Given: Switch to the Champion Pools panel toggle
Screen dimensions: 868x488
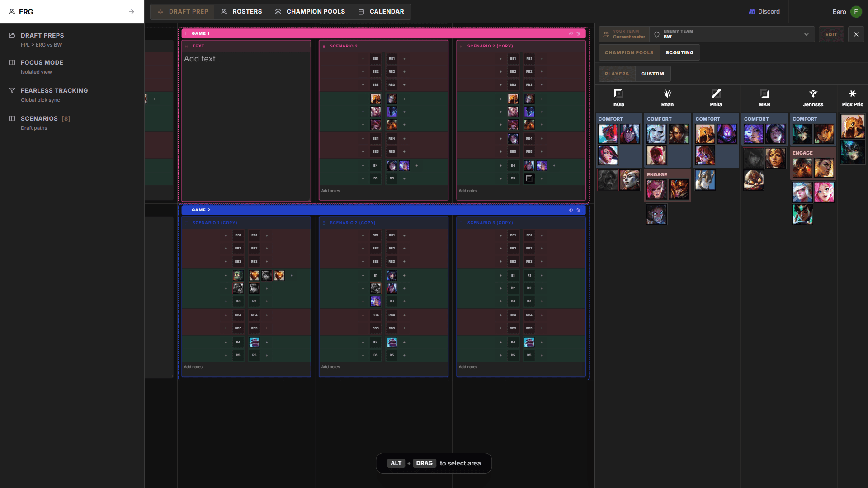Looking at the screenshot, I should tap(629, 52).
